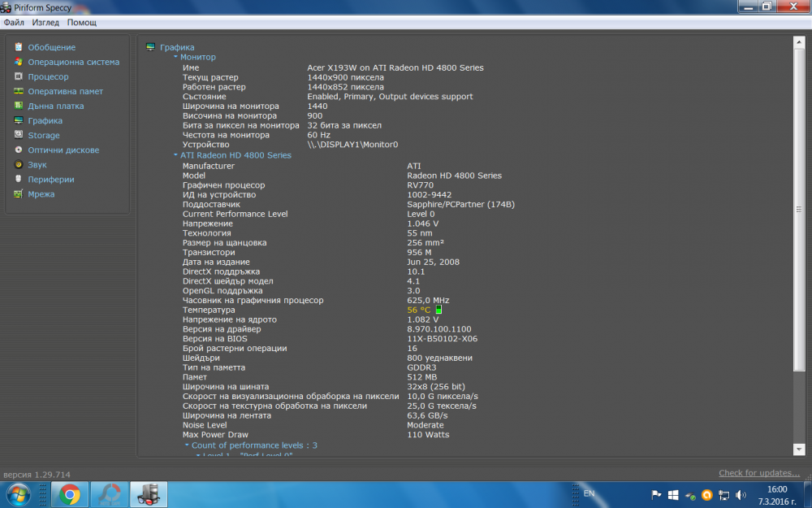Select the GDDR3 memory type value

click(421, 367)
